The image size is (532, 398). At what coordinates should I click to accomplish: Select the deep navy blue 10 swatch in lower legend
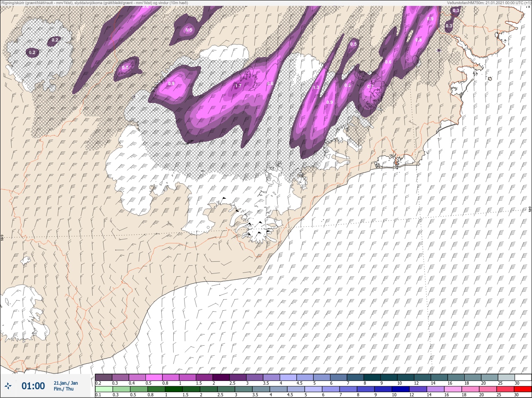click(401, 389)
